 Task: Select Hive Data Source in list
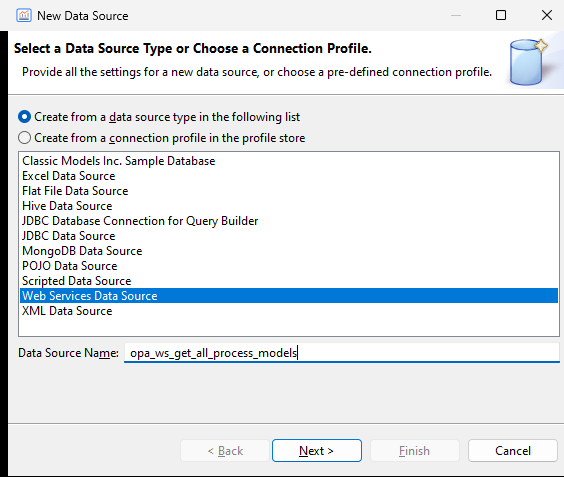67,206
